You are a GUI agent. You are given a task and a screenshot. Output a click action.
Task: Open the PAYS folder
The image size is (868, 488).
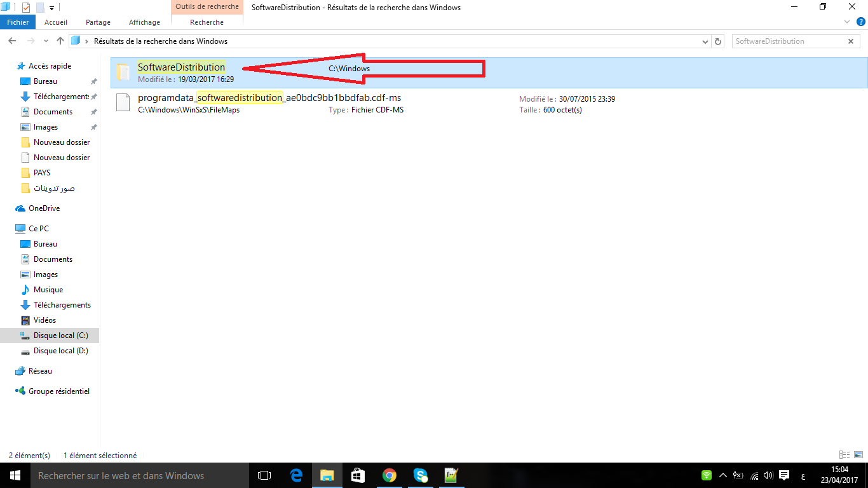42,173
